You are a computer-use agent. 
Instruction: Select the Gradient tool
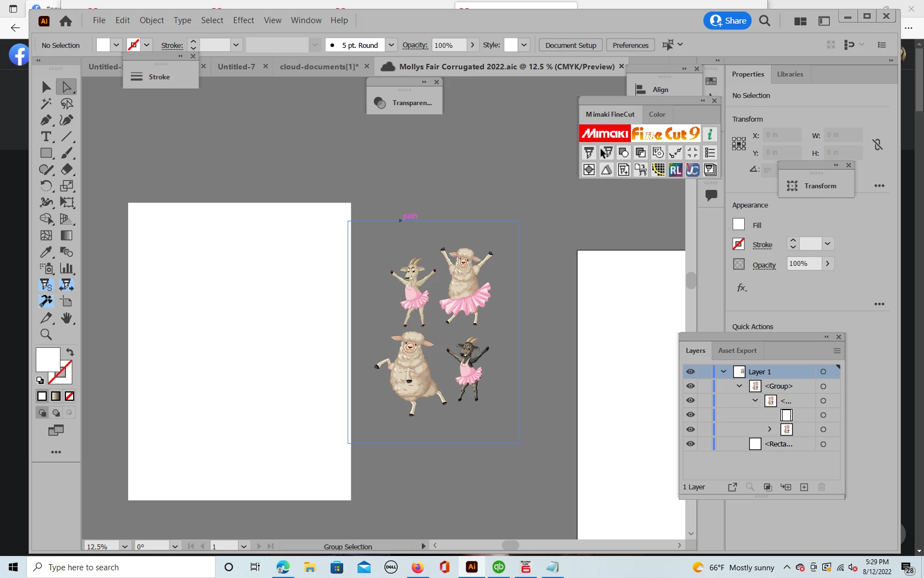point(67,236)
